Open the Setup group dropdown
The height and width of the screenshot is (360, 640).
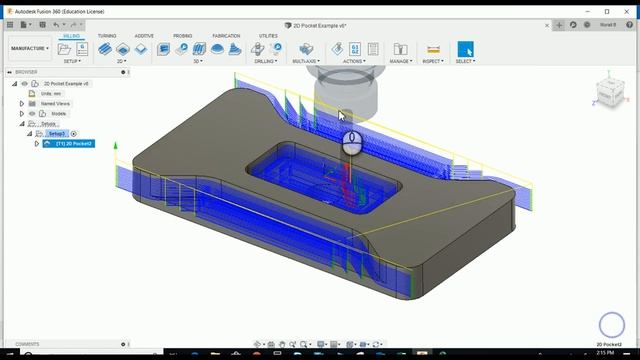72,61
